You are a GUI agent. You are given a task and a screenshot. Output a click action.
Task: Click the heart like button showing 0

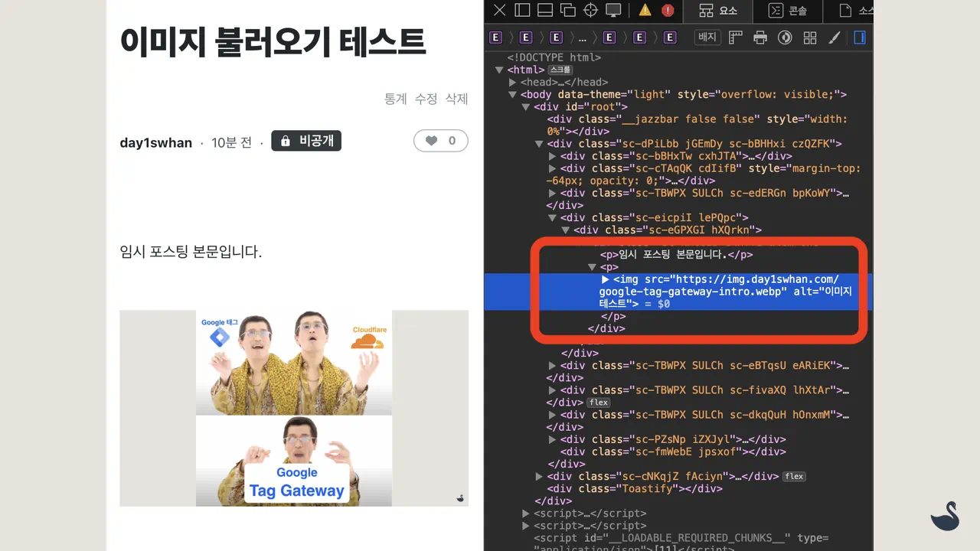click(x=440, y=141)
